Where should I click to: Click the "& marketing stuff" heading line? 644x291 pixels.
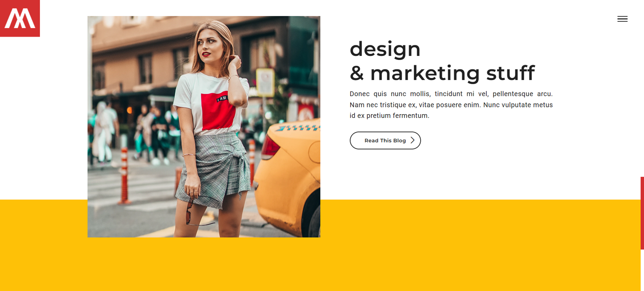coord(442,74)
